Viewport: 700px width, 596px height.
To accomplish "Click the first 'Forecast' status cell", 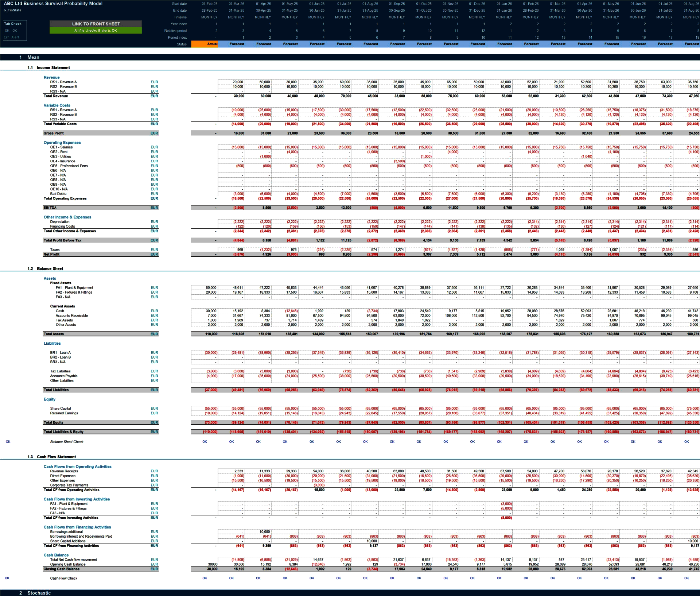I will point(237,44).
